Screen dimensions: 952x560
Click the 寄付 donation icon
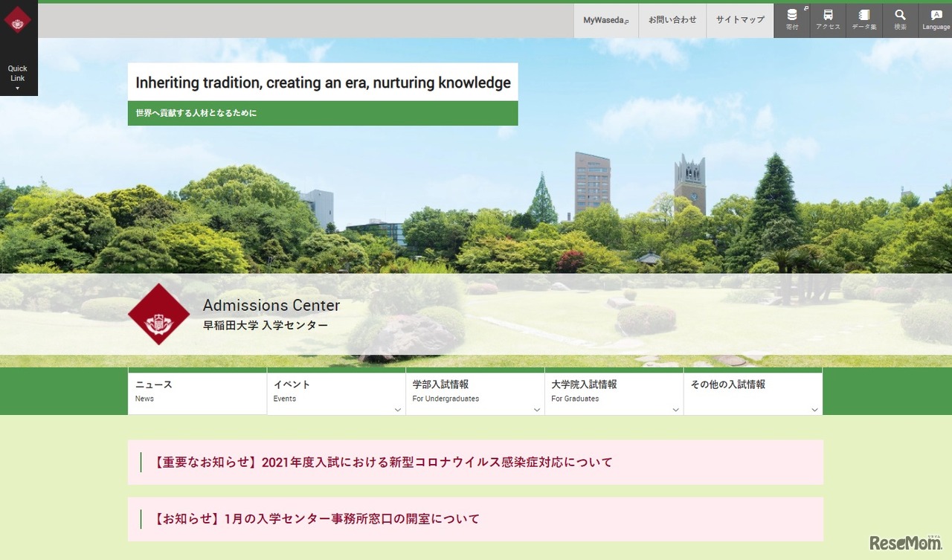[791, 20]
